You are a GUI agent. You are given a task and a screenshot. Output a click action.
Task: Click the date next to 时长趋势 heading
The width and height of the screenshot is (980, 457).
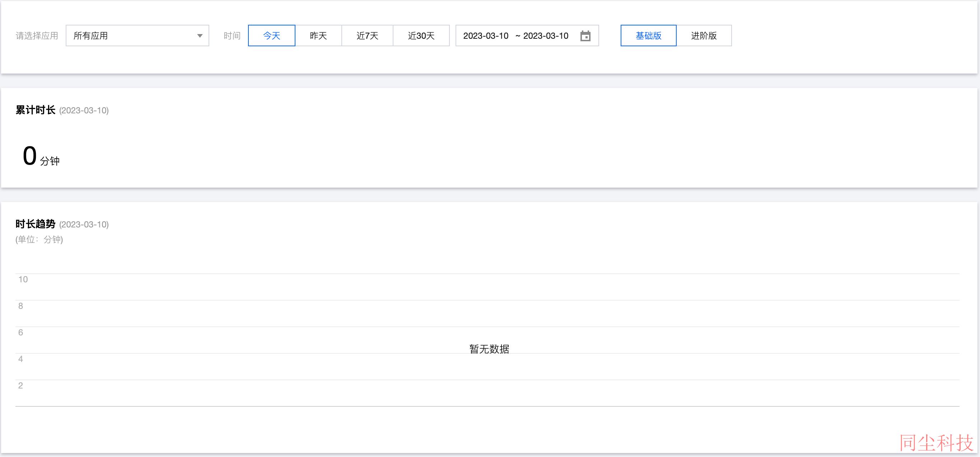tap(84, 225)
